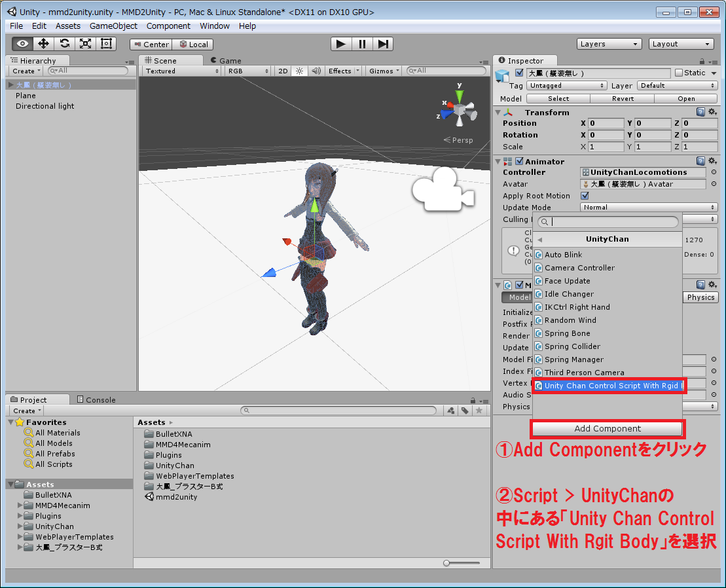Open Transform component help icon
This screenshot has width=726, height=588.
pos(700,112)
